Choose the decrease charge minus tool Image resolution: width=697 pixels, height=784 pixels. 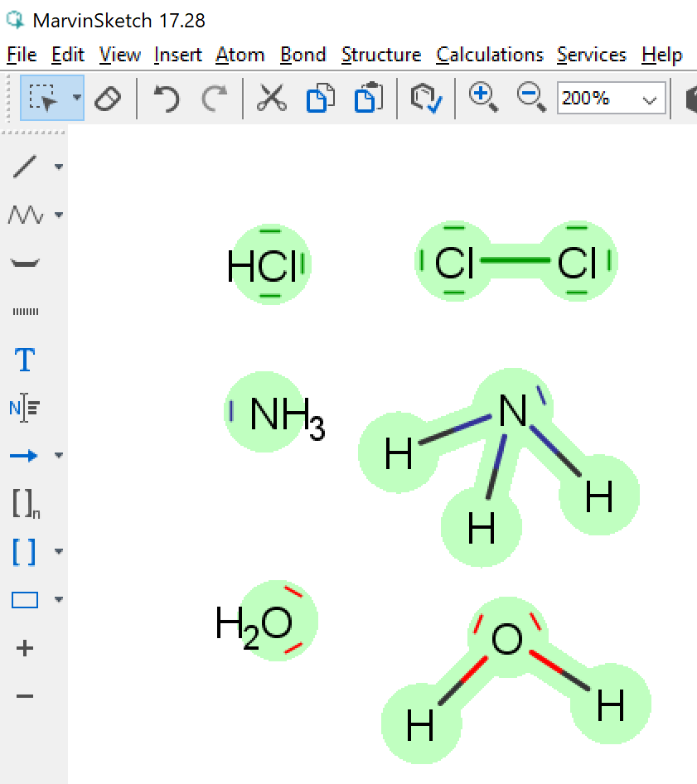pyautogui.click(x=25, y=696)
